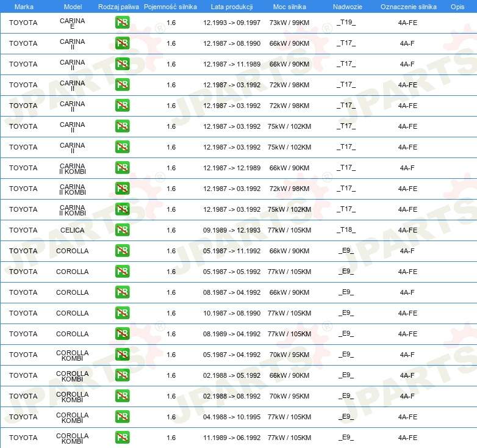Click fuel icon for COROLLA 08.1989->04.1992 row
The width and height of the screenshot is (477, 448).
coord(122,334)
